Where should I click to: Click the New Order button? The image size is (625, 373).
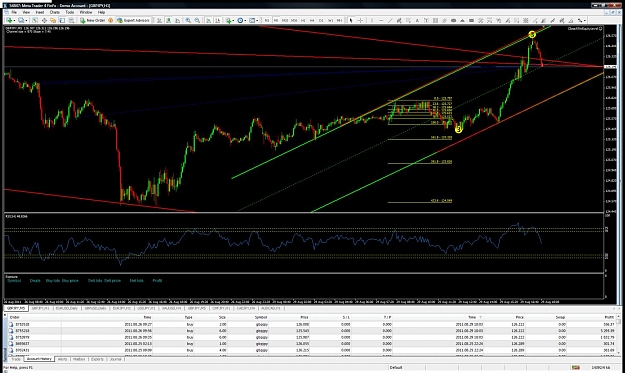(x=93, y=20)
